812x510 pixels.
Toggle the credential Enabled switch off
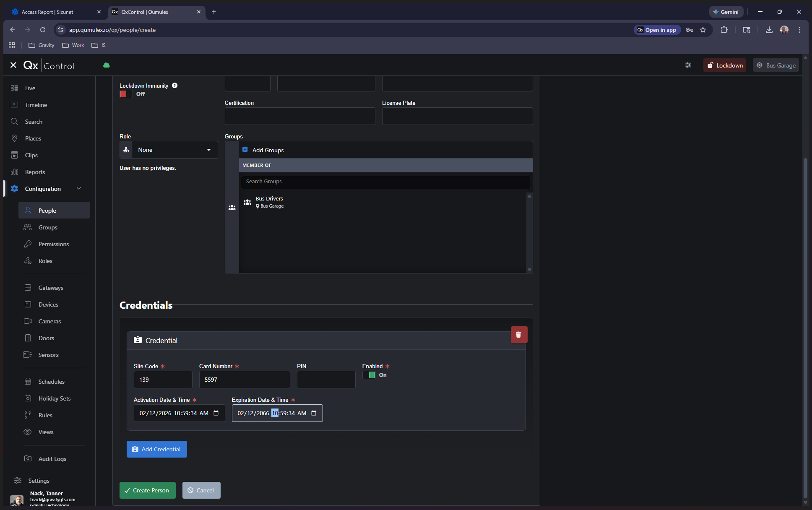click(369, 375)
